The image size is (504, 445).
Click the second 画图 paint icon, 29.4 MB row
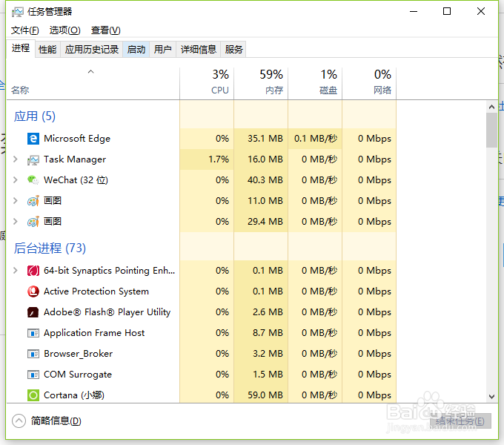[x=33, y=222]
